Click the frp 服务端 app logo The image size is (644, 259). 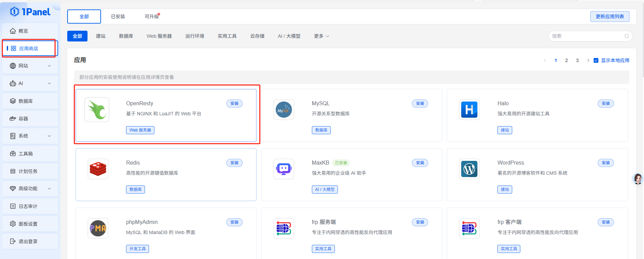point(284,228)
